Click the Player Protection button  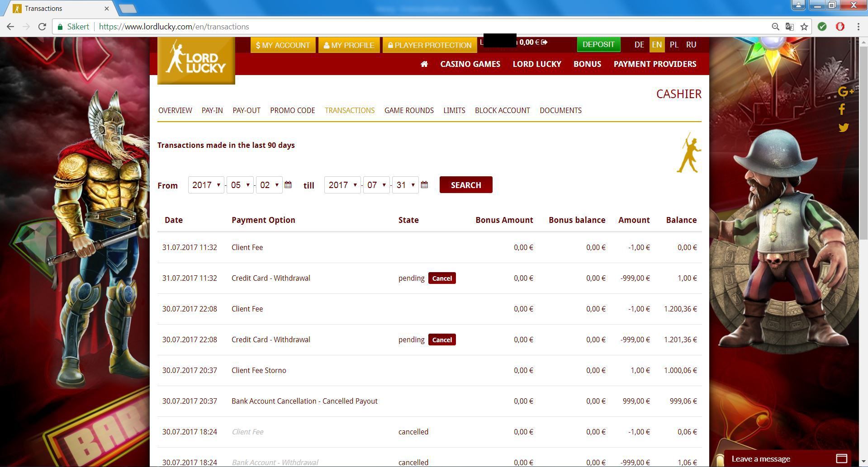coord(429,45)
